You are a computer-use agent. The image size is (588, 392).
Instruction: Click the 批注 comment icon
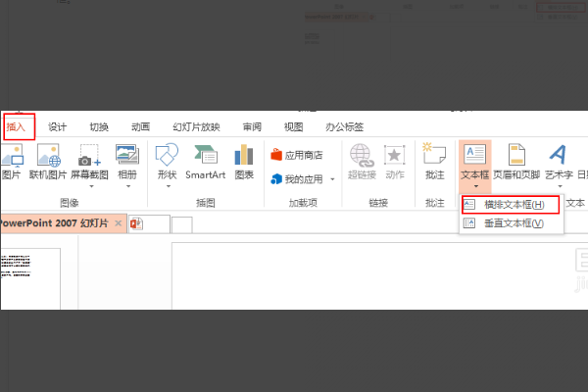click(x=433, y=155)
